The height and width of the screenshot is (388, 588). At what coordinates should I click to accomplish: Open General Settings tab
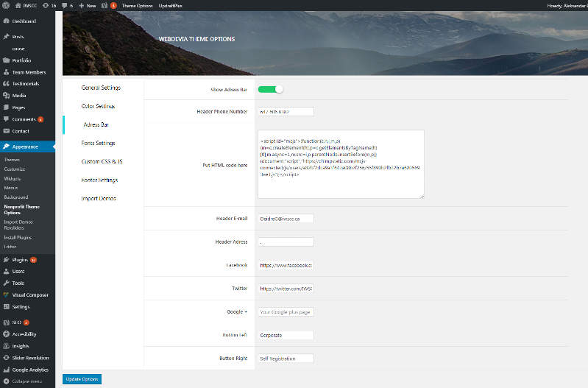pyautogui.click(x=101, y=88)
